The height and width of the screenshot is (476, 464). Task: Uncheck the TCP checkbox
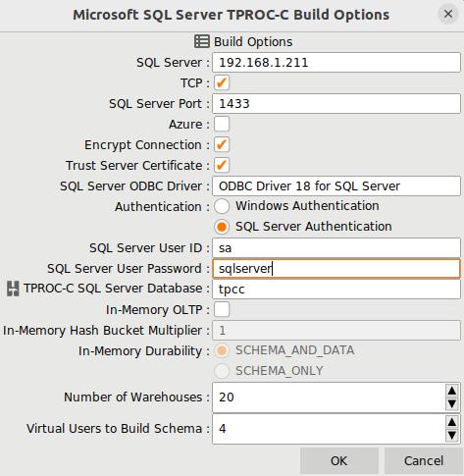coord(222,82)
